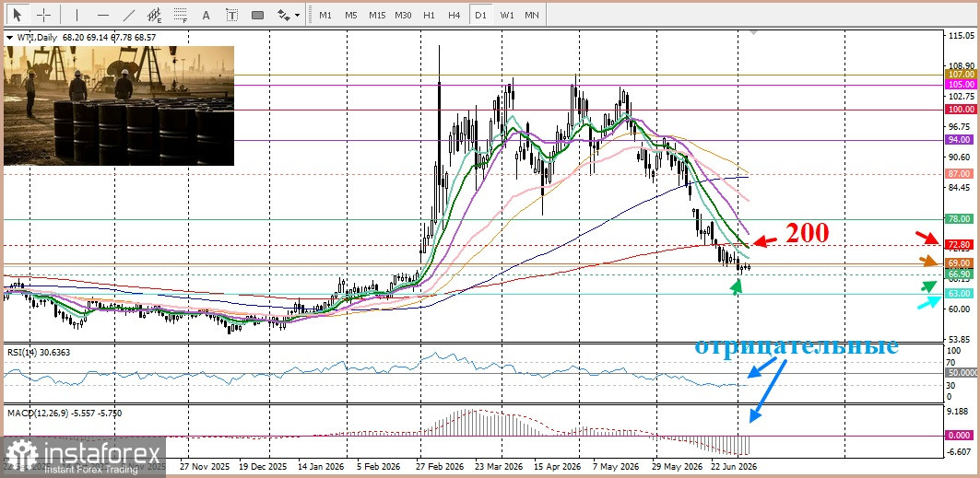The image size is (980, 478).
Task: Click the M30 timeframe button
Action: pos(403,15)
